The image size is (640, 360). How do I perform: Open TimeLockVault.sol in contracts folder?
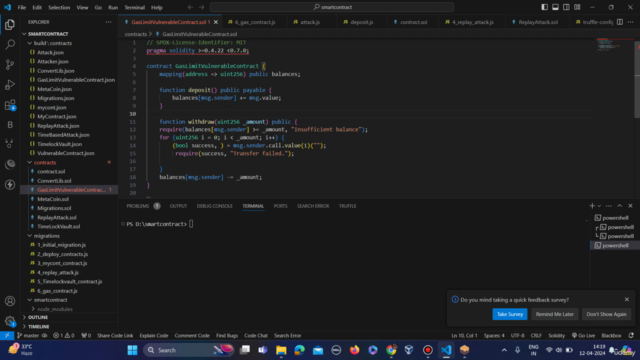click(x=58, y=227)
